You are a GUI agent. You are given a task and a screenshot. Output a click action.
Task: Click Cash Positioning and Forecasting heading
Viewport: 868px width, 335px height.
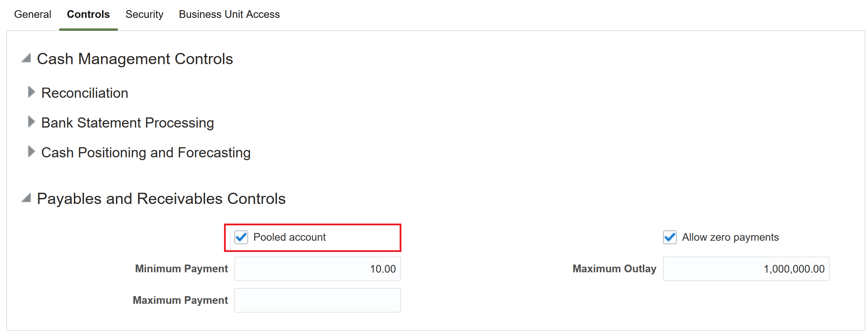pyautogui.click(x=146, y=153)
